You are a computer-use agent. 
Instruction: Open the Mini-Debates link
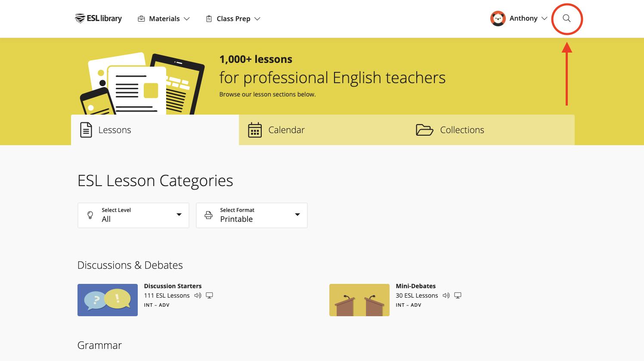pyautogui.click(x=415, y=286)
